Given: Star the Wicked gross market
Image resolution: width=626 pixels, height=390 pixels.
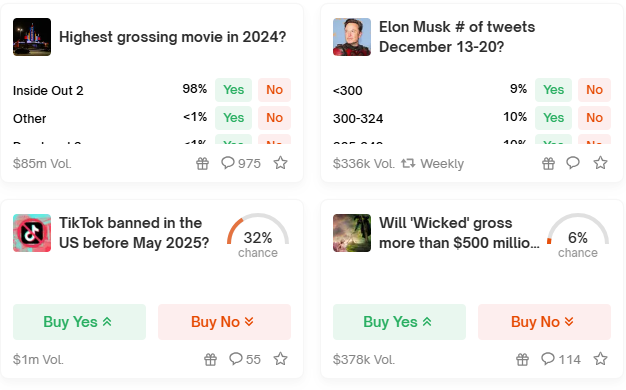Looking at the screenshot, I should point(600,359).
